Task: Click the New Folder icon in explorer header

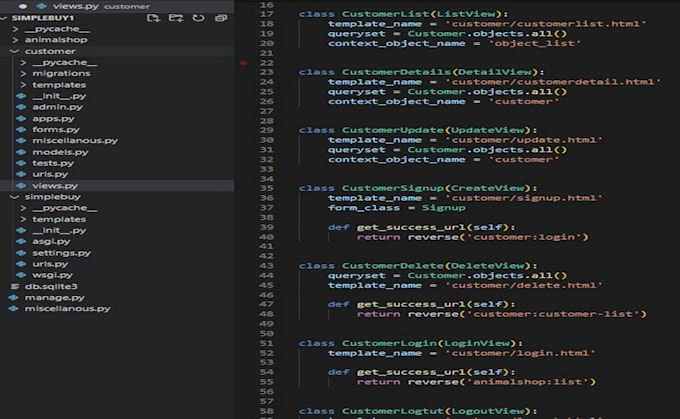Action: [x=176, y=18]
